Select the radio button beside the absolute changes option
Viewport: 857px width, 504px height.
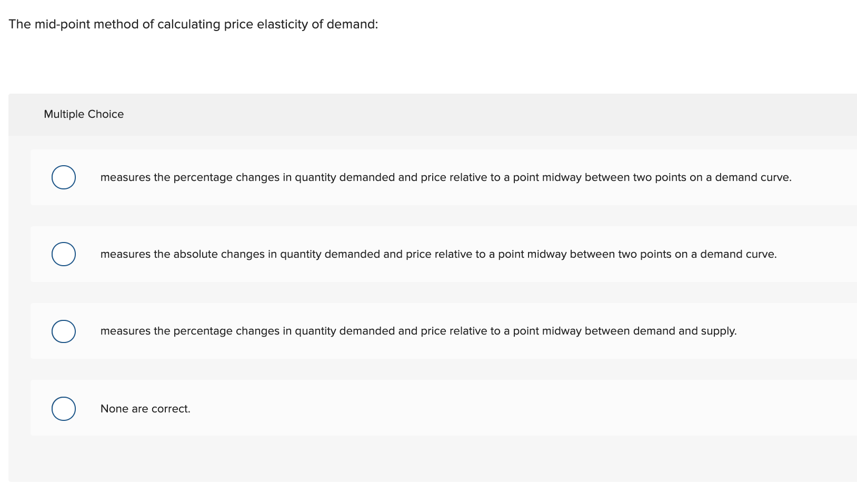(63, 254)
